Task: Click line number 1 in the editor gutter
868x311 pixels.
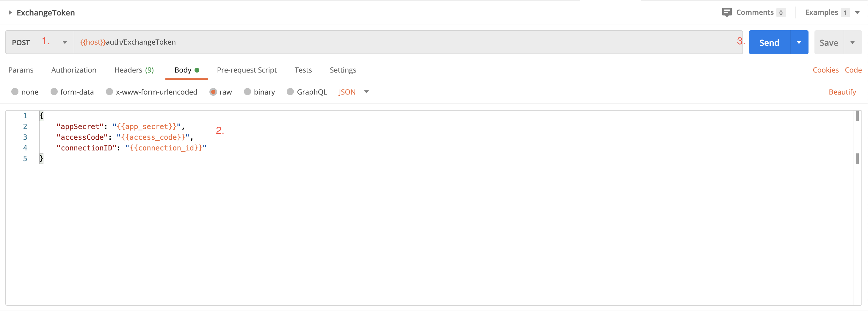Action: [25, 116]
